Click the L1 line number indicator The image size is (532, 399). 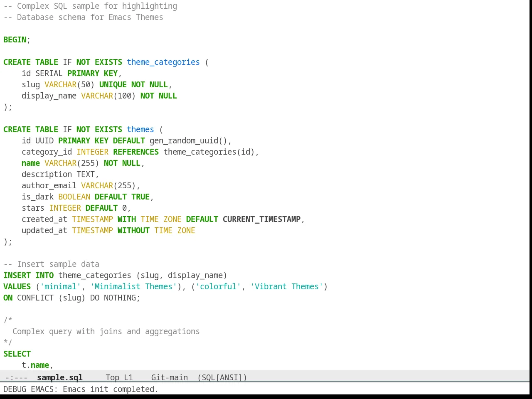pyautogui.click(x=128, y=377)
